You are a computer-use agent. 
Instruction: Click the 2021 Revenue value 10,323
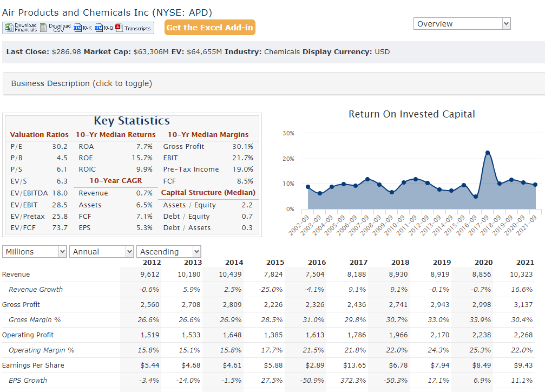(x=521, y=275)
